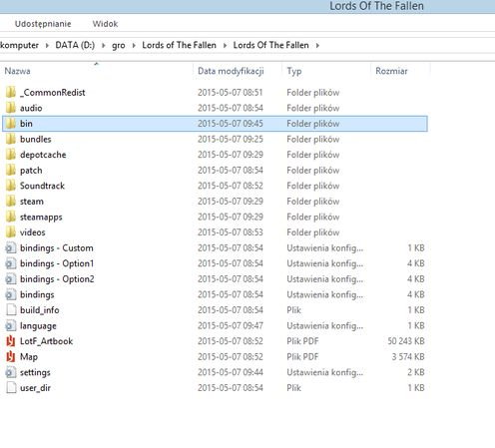Navigate to gro in the address bar
This screenshot has width=495, height=448.
pos(119,45)
